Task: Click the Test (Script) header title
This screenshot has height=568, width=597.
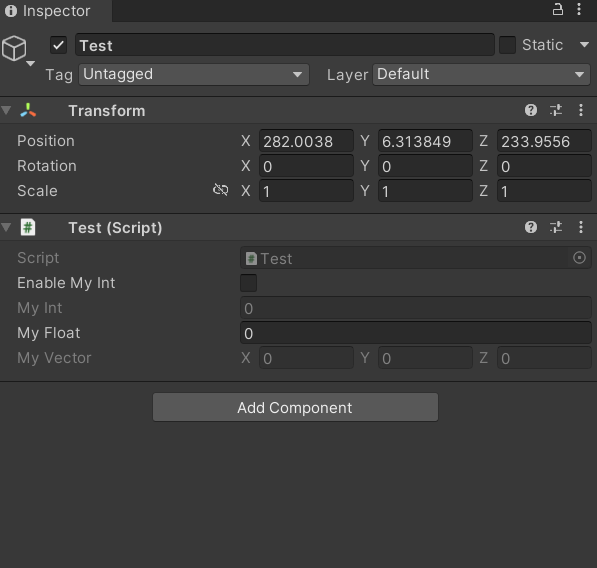Action: click(115, 228)
